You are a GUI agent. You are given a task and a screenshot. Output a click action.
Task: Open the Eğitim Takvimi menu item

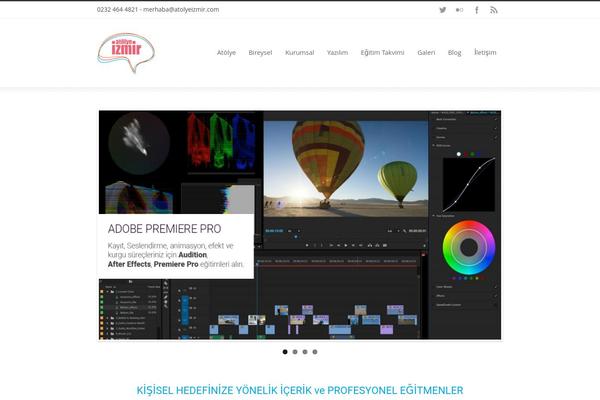(382, 52)
